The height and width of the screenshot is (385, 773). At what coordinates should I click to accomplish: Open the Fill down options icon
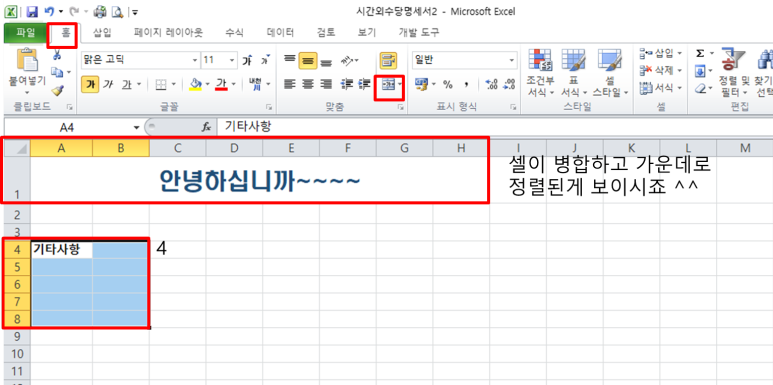[700, 72]
